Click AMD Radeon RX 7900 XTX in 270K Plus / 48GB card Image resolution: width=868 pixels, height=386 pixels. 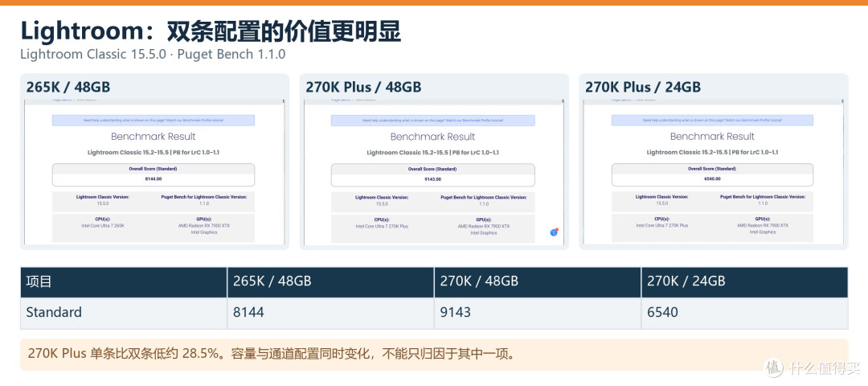tap(484, 226)
